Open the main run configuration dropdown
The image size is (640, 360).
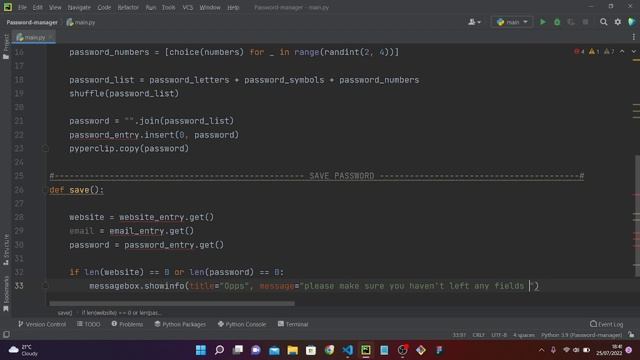pos(512,22)
